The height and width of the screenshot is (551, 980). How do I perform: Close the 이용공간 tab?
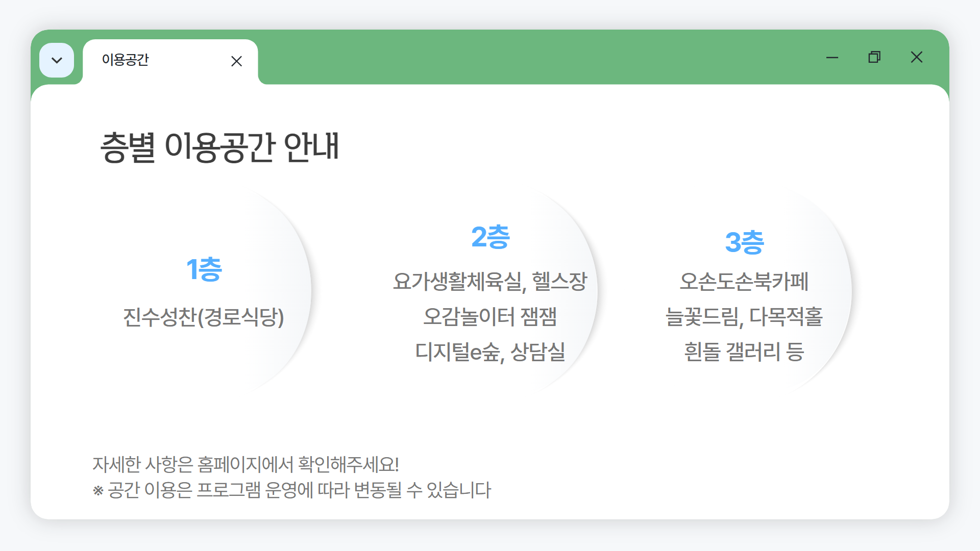pyautogui.click(x=236, y=61)
